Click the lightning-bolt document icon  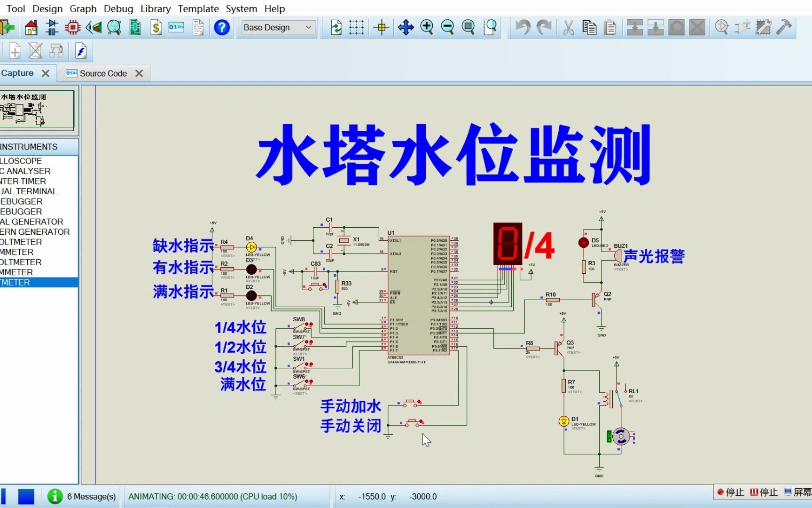[x=81, y=51]
